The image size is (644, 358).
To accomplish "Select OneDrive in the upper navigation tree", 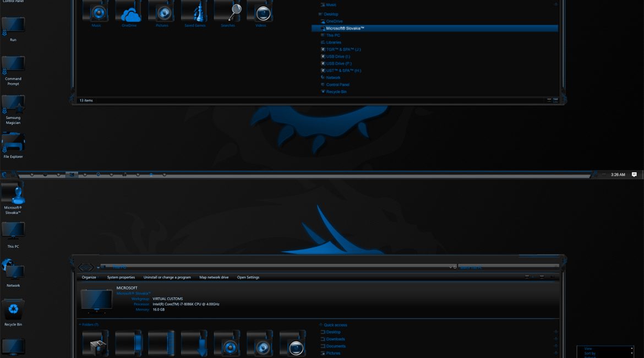I will pos(334,21).
